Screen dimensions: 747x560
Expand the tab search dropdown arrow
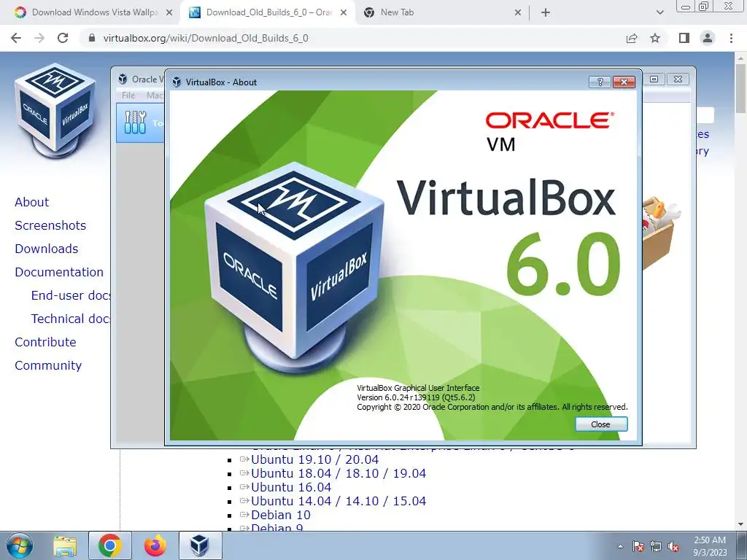659,13
